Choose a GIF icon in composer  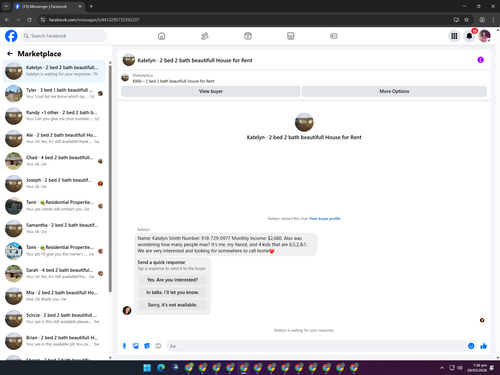pyautogui.click(x=158, y=346)
